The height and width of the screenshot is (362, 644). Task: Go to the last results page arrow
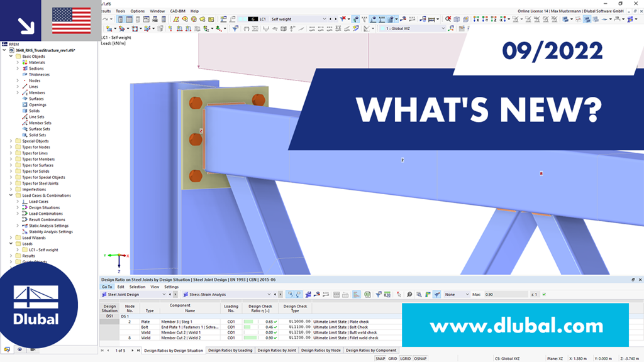(x=138, y=351)
